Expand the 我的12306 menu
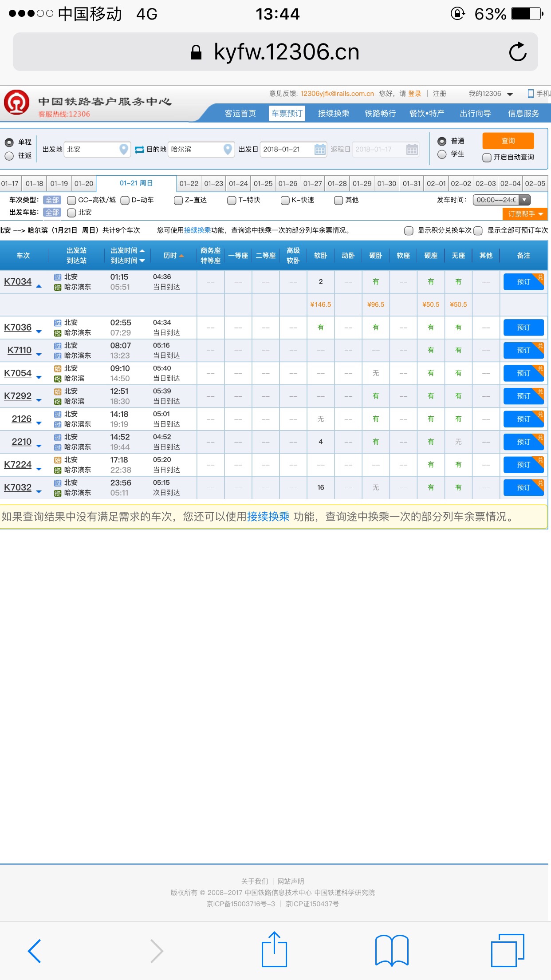The height and width of the screenshot is (980, 551). (x=491, y=94)
